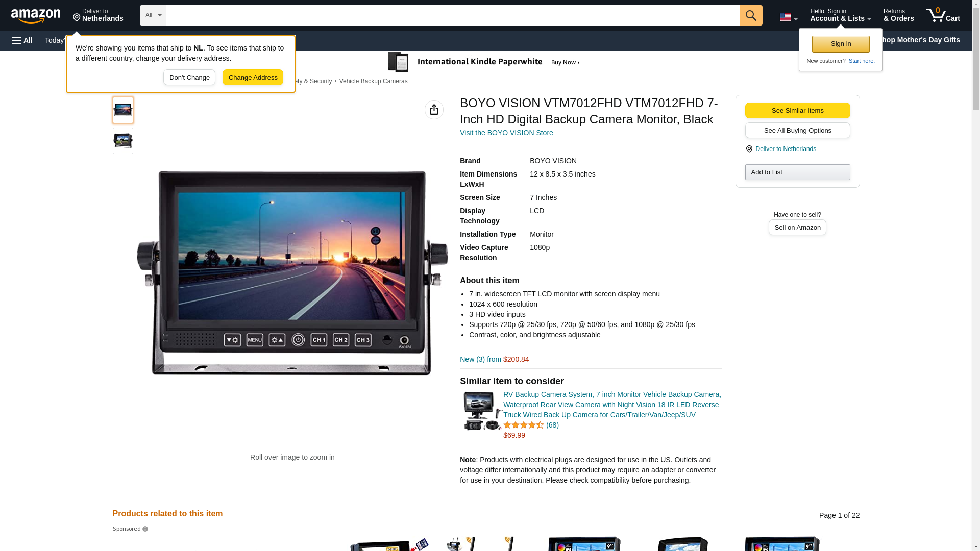Click the See Similar Items button

[797, 111]
